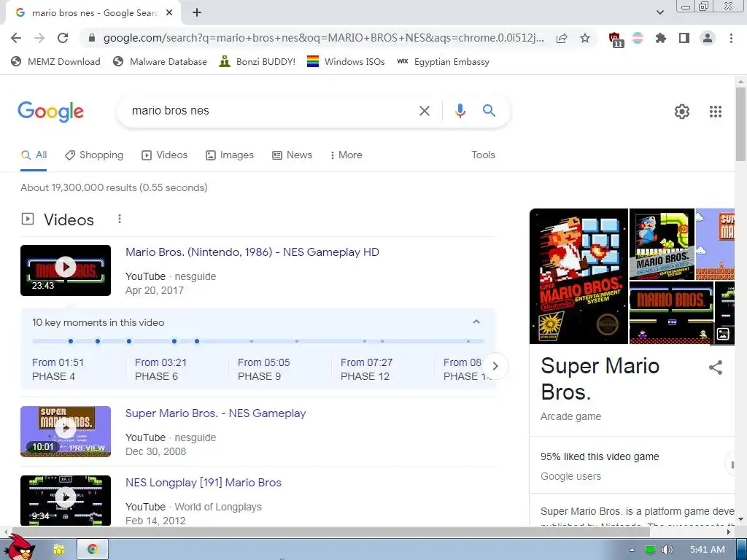This screenshot has height=560, width=747.
Task: Jump to From 05:05 PHASE 9
Action: pos(263,369)
